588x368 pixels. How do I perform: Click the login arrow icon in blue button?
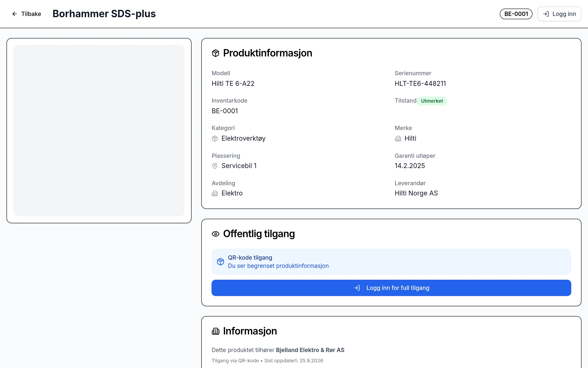tap(357, 288)
